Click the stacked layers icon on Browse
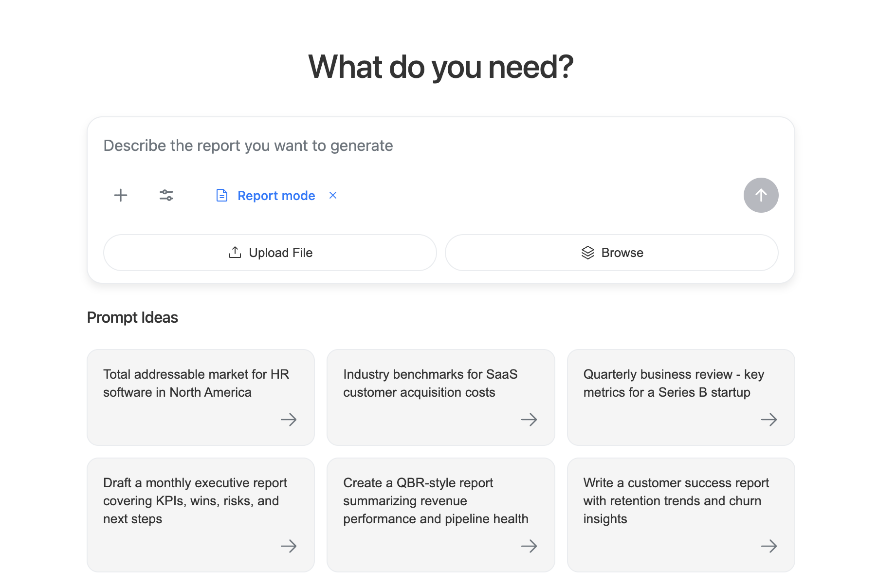This screenshot has height=588, width=878. tap(588, 252)
